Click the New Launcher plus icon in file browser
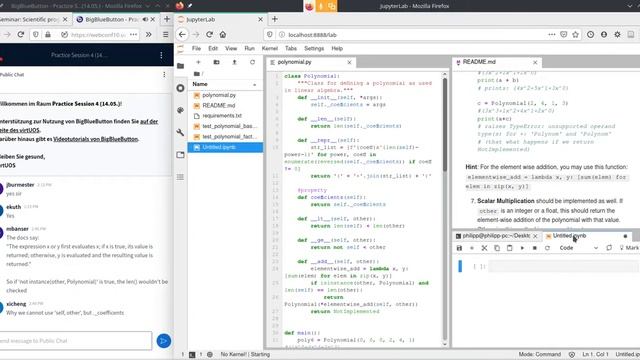Image resolution: width=640 pixels, height=360 pixels. tap(198, 62)
